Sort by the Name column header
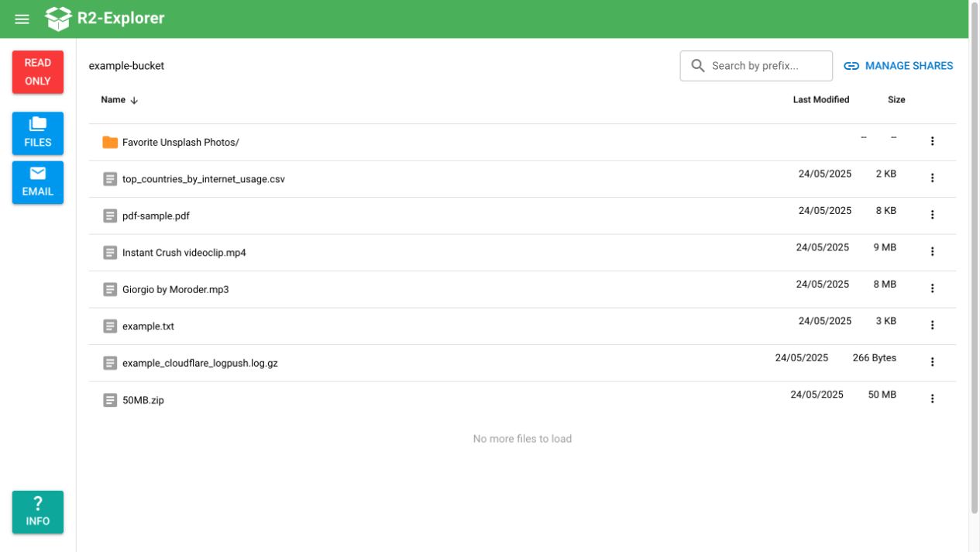This screenshot has height=552, width=980. (x=113, y=100)
